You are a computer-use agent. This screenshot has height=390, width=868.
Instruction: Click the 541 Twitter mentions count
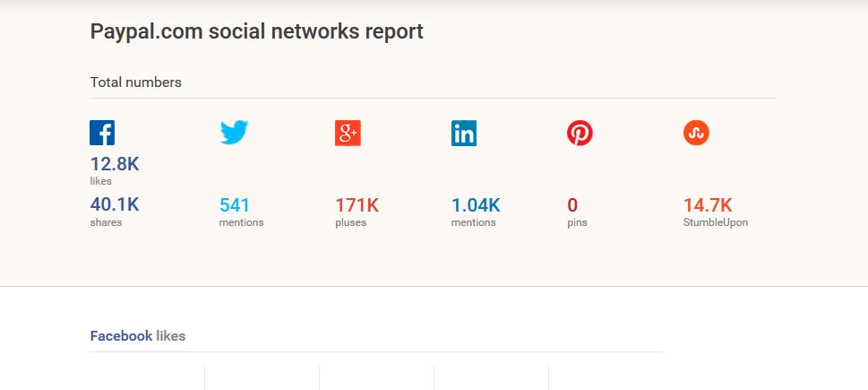pyautogui.click(x=235, y=205)
